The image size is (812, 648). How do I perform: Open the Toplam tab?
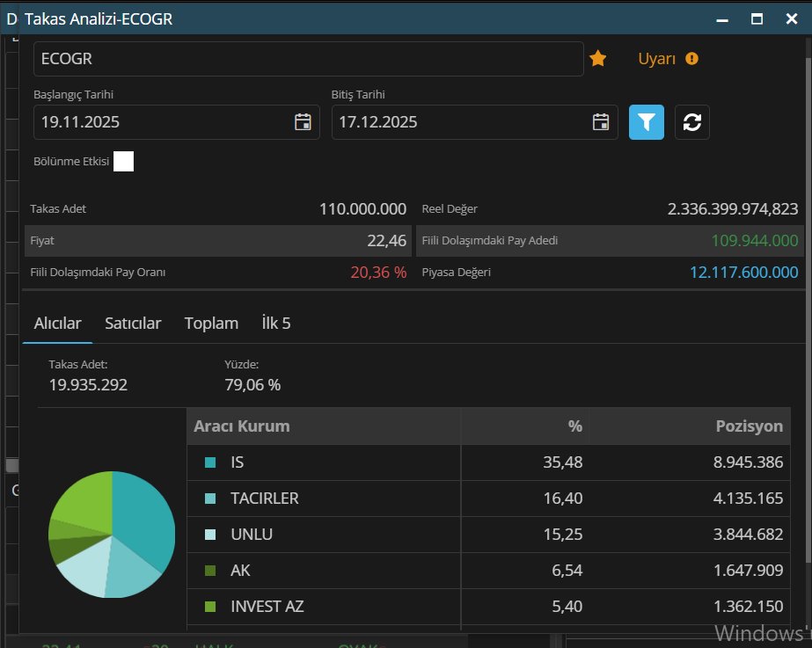point(211,323)
